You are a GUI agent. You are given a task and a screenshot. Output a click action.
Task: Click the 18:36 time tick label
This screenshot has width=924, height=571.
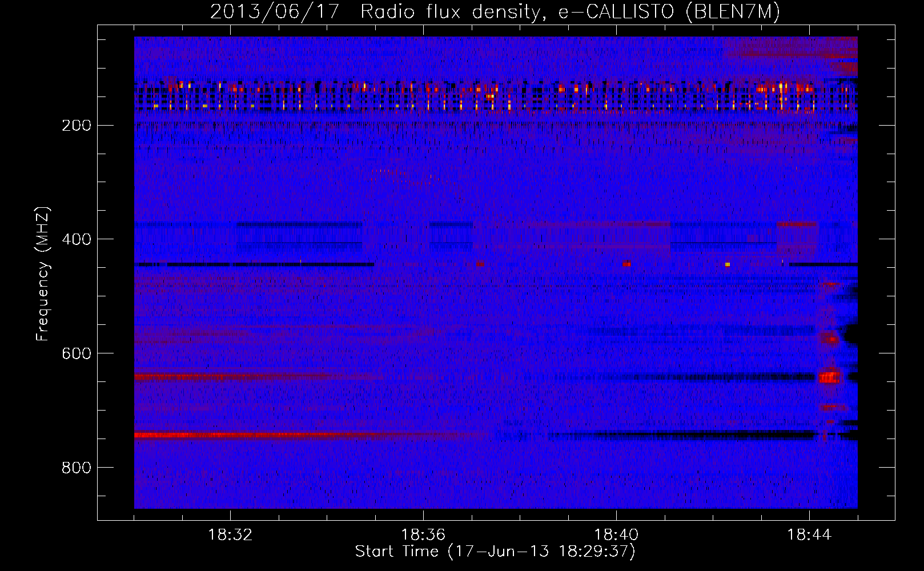click(x=423, y=535)
